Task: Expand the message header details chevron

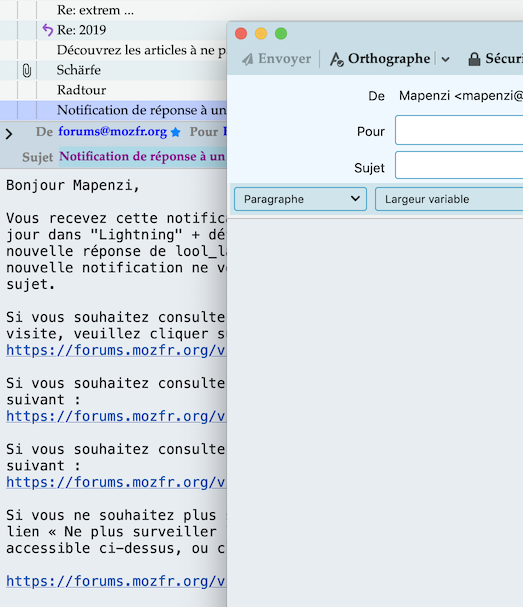Action: point(9,134)
